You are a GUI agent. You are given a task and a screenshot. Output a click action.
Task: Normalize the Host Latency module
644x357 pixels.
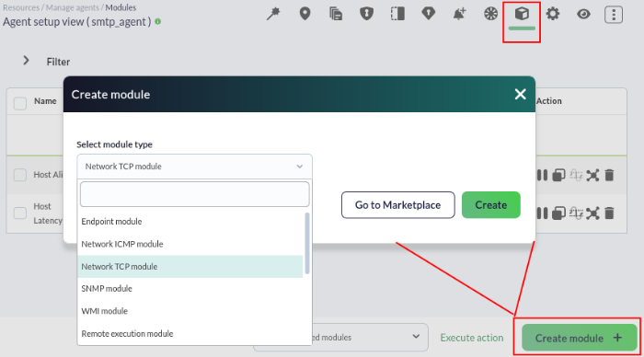pyautogui.click(x=576, y=213)
